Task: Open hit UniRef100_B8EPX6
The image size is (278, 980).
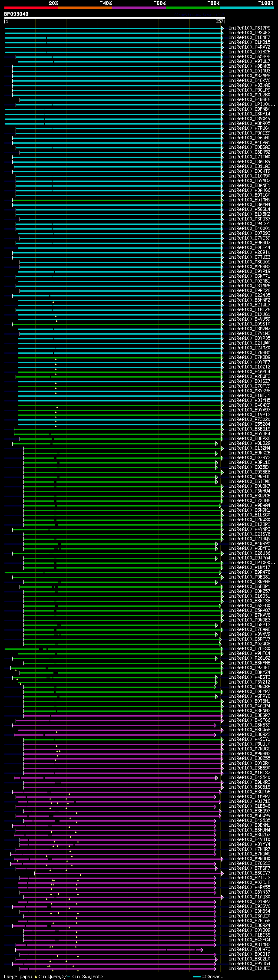Action: click(249, 438)
